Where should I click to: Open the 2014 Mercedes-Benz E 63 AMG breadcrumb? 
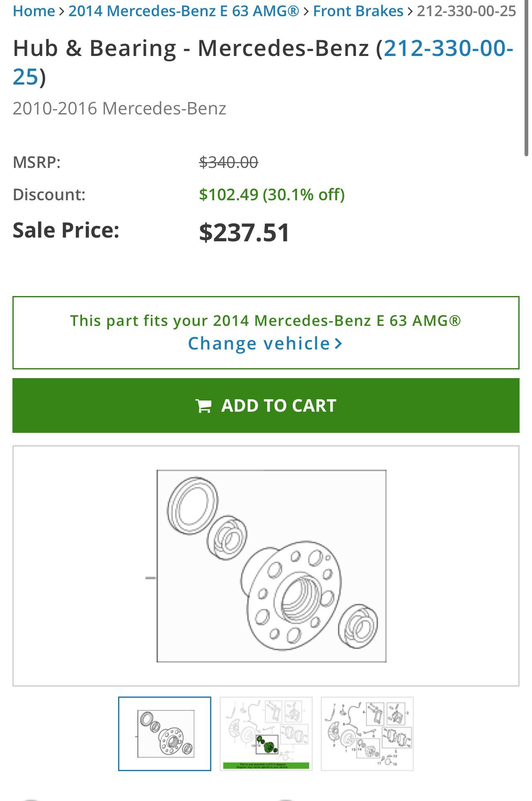(x=184, y=11)
